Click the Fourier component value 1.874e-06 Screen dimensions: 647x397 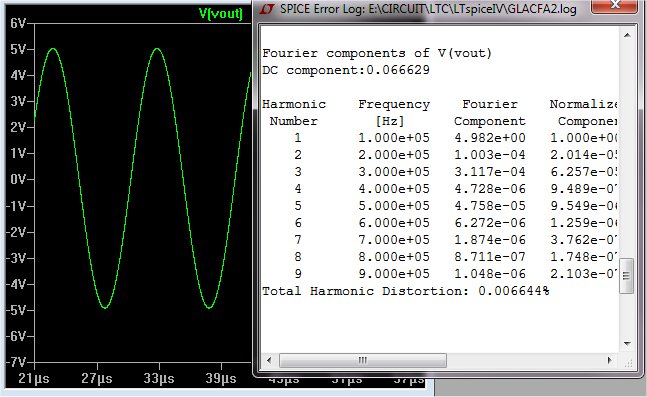(490, 240)
